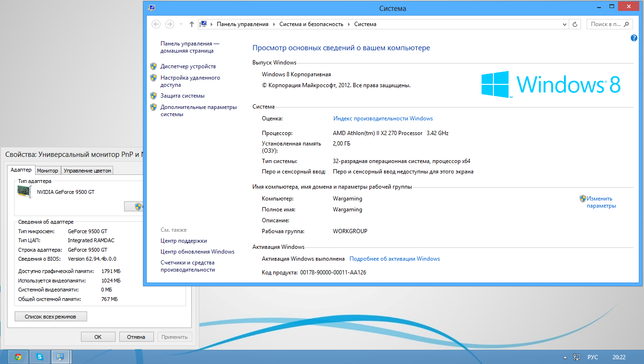Open 'Дополнительные параметры системы'
Image resolution: width=644 pixels, height=364 pixels.
[198, 110]
